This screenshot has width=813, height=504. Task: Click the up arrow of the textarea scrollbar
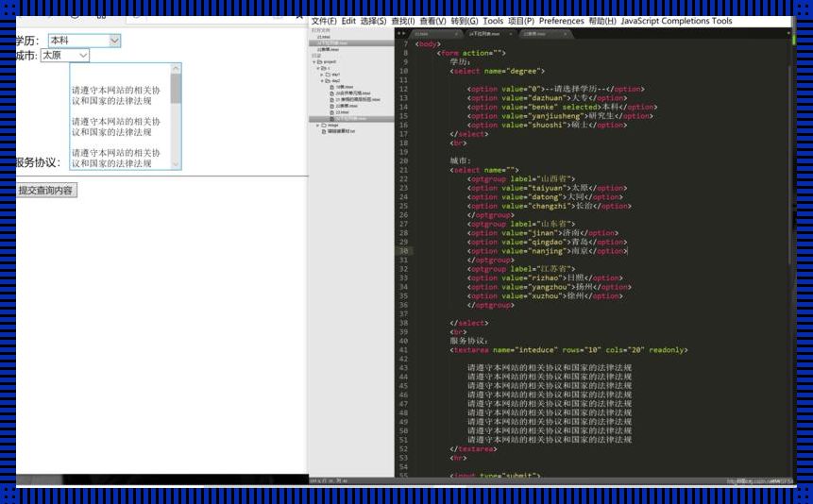tap(176, 69)
